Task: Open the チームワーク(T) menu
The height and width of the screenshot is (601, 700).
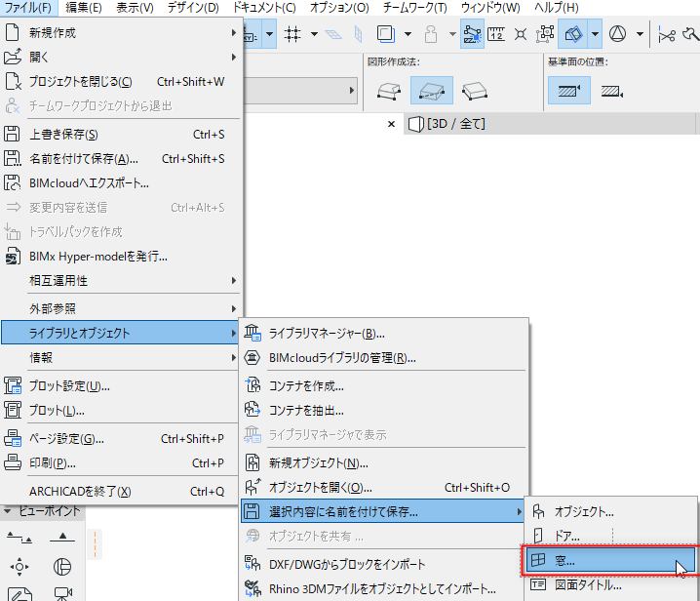Action: tap(414, 8)
